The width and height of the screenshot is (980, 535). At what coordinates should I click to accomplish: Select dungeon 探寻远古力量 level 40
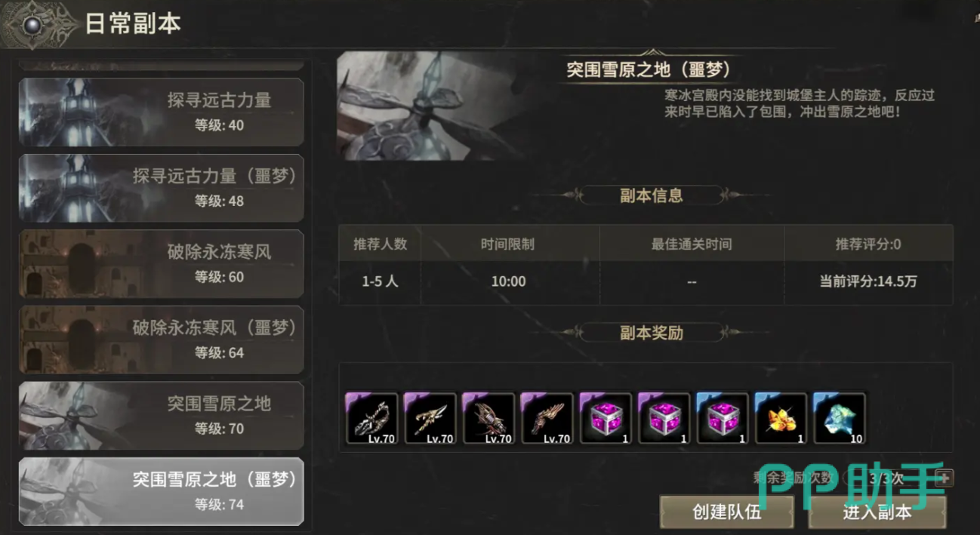click(161, 112)
